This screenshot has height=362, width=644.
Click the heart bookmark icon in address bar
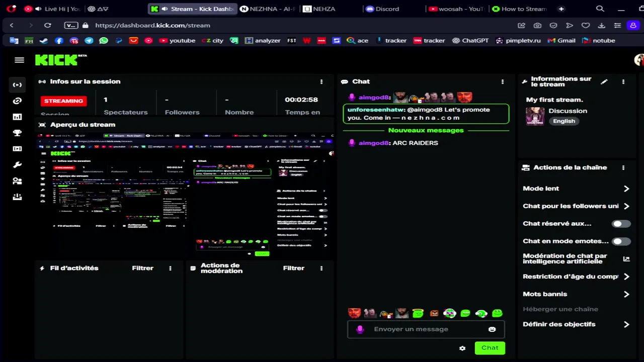(x=586, y=25)
